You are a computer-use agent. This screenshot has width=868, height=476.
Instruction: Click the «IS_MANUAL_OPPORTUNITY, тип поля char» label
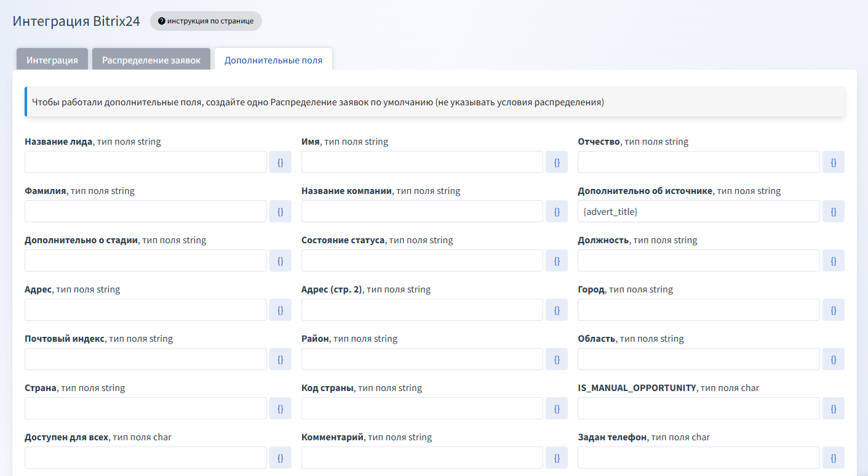pos(669,388)
